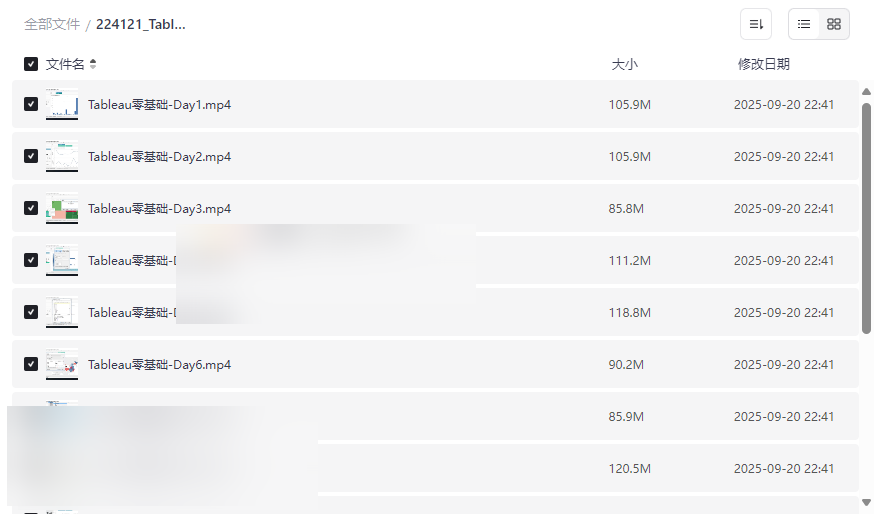Sort files by 文件名 arrow
The width and height of the screenshot is (874, 514).
[93, 64]
